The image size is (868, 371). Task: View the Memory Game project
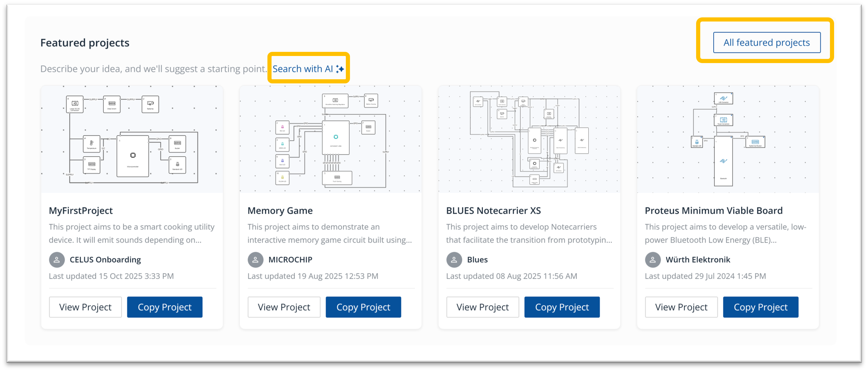point(284,307)
